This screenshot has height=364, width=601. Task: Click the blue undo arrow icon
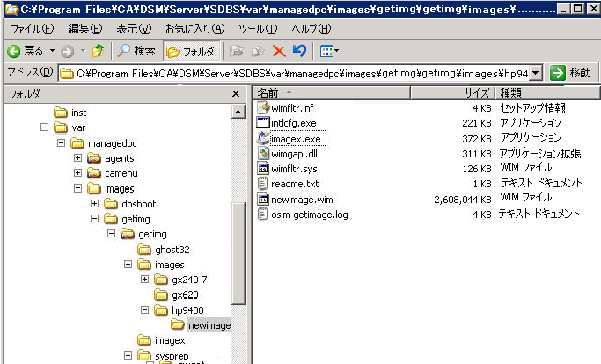[x=299, y=51]
